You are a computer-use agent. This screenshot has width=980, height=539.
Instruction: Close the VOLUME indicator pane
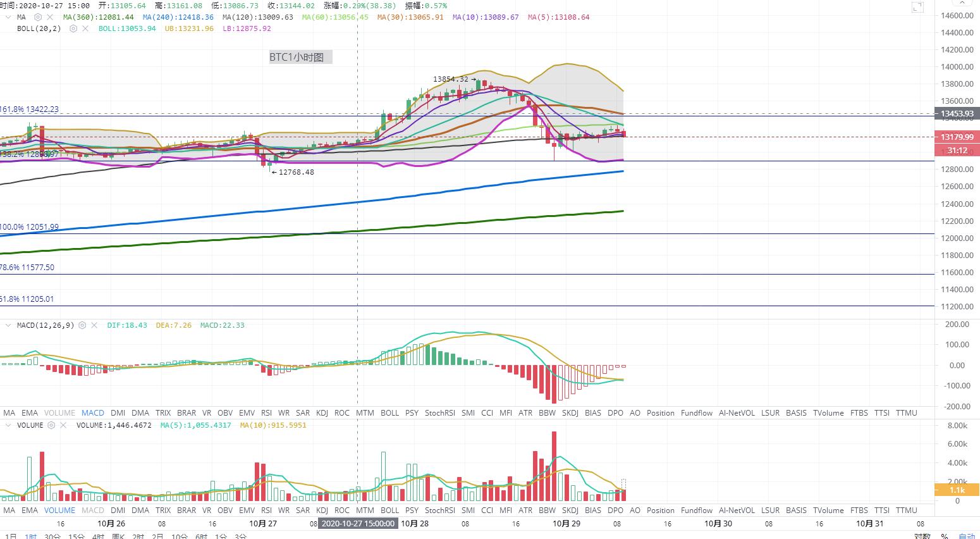pyautogui.click(x=64, y=425)
